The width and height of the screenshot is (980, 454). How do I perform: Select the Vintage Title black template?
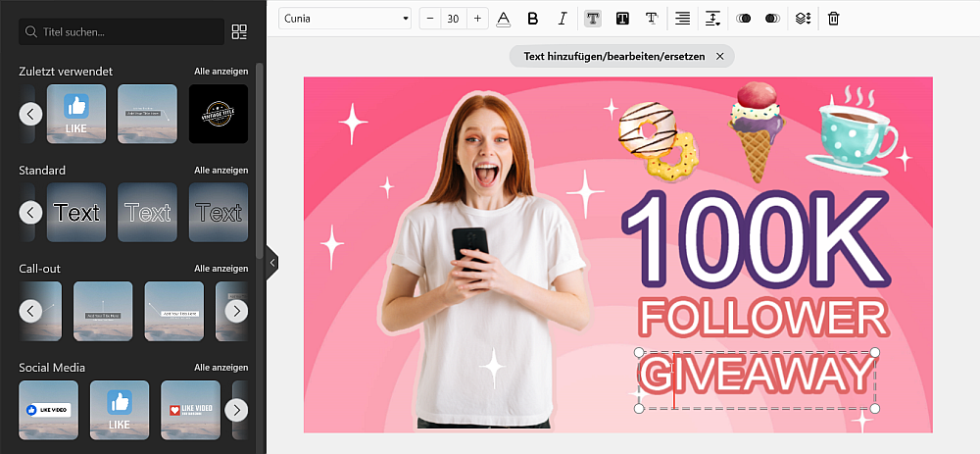[219, 114]
